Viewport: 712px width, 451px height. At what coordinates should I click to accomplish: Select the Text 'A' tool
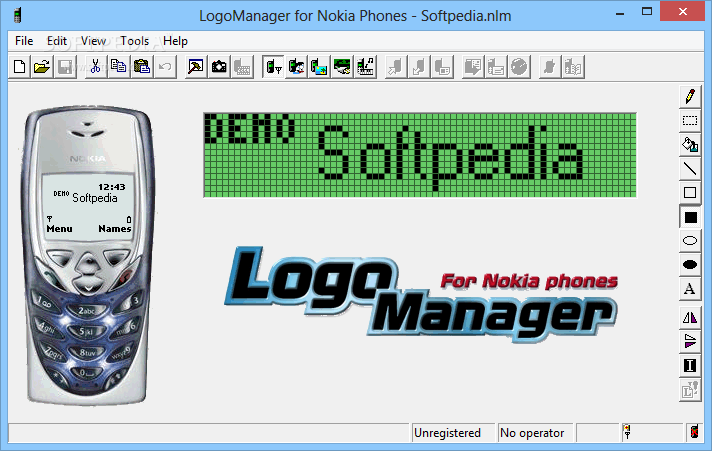[690, 289]
